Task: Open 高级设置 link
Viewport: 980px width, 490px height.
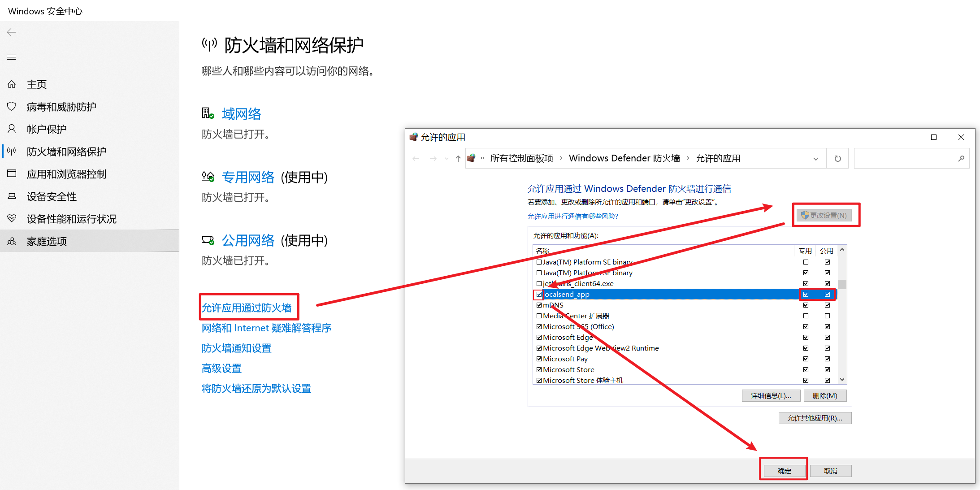Action: [x=221, y=368]
